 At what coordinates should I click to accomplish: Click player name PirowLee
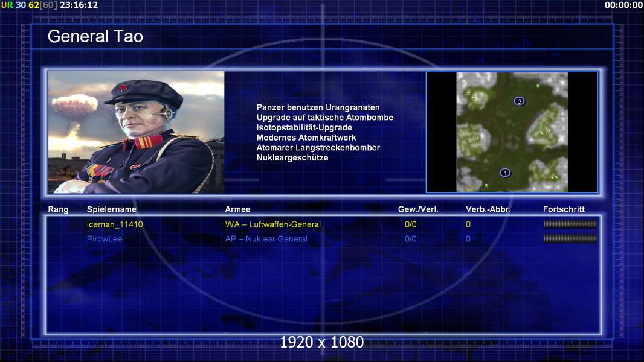coord(105,238)
